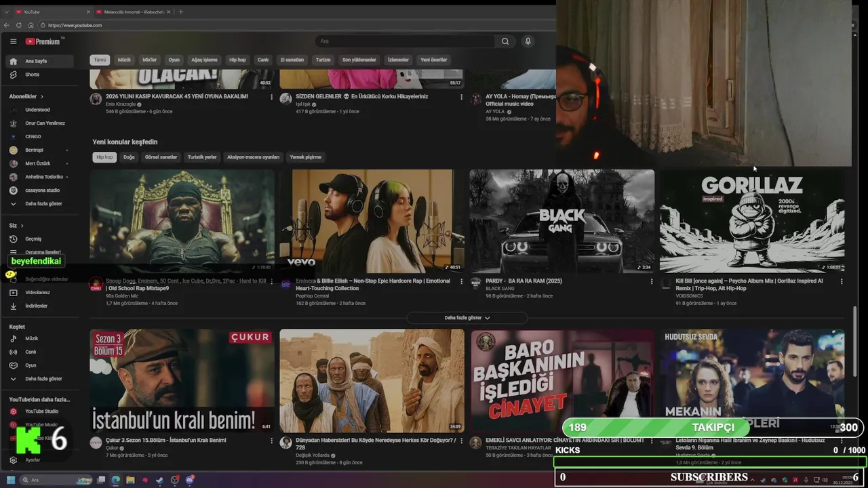Open options menu for Snoop Dogg mixtape video
The width and height of the screenshot is (868, 488).
pyautogui.click(x=272, y=281)
